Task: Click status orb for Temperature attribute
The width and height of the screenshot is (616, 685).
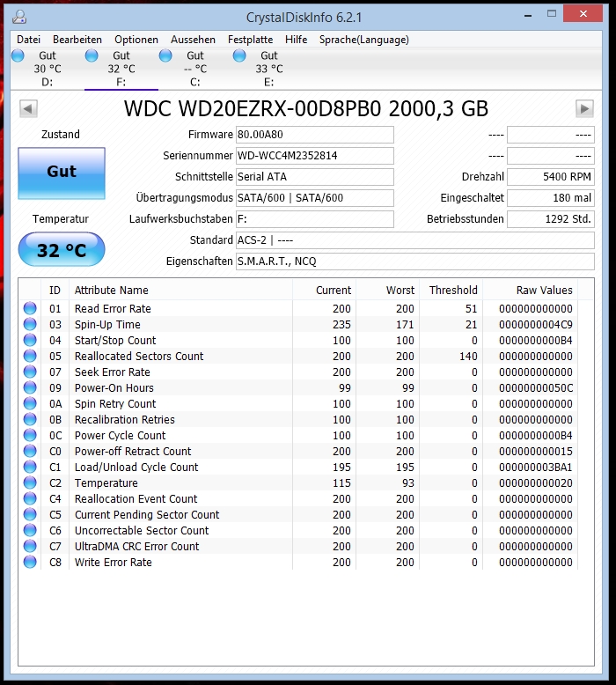Action: 30,482
